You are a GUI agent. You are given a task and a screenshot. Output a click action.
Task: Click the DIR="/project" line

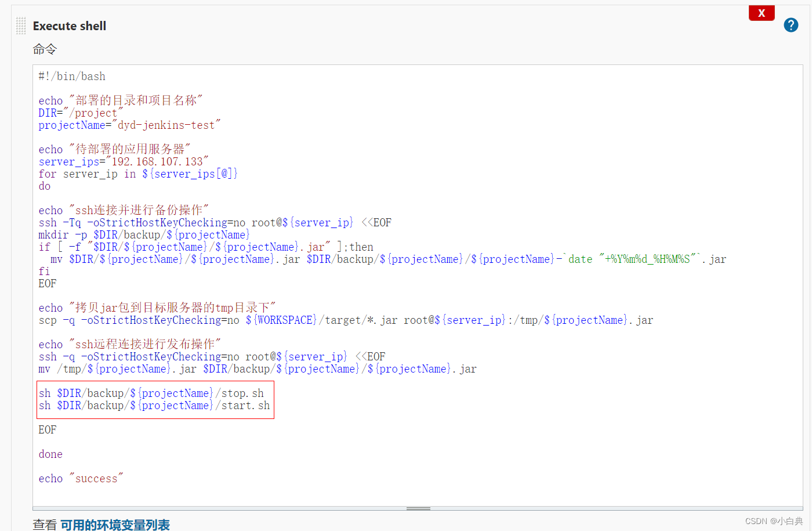[x=81, y=113]
